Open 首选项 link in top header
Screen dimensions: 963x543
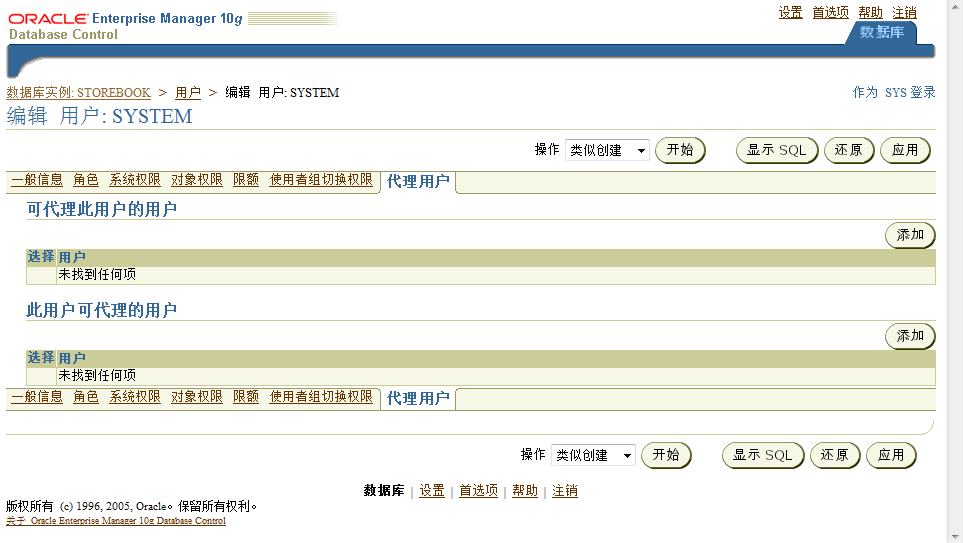pyautogui.click(x=830, y=12)
